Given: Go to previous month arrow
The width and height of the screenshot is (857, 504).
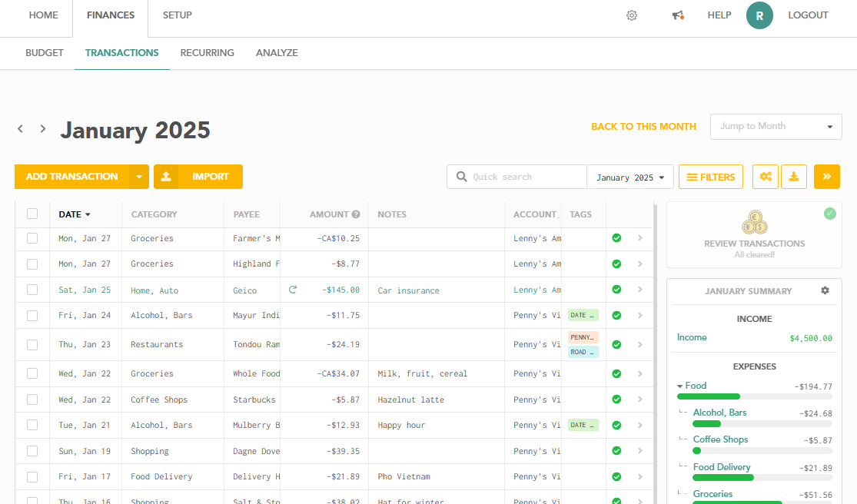Looking at the screenshot, I should coord(21,129).
